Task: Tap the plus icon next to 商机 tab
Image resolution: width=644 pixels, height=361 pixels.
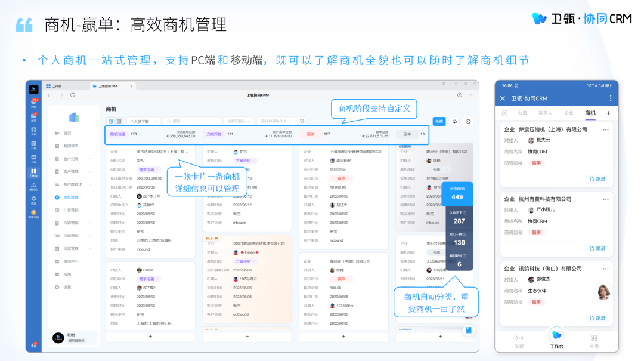Action: click(x=608, y=113)
